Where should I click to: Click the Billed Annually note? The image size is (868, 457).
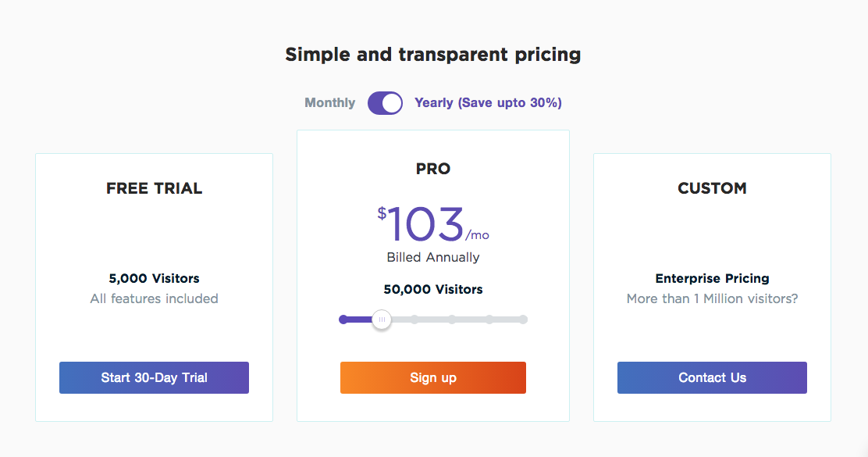click(433, 257)
